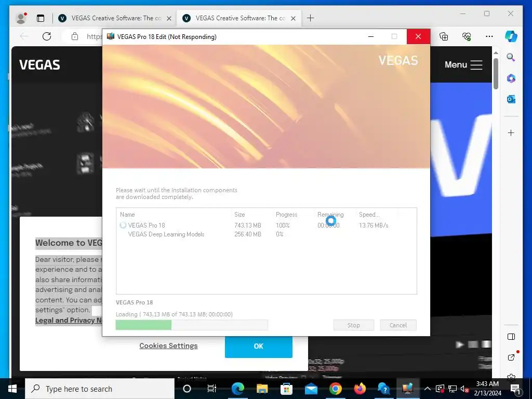Open Microsoft Edge from the taskbar
Viewport: 532px width, 399px height.
(x=237, y=389)
